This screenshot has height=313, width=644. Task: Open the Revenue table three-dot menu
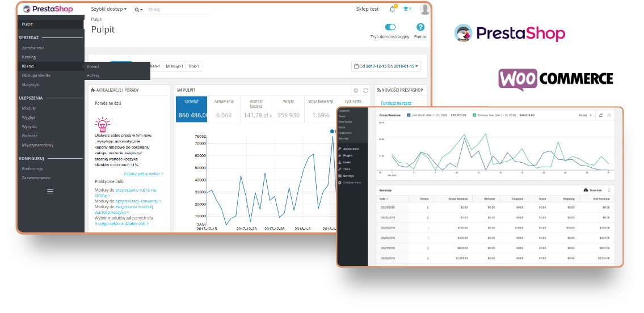(x=609, y=191)
